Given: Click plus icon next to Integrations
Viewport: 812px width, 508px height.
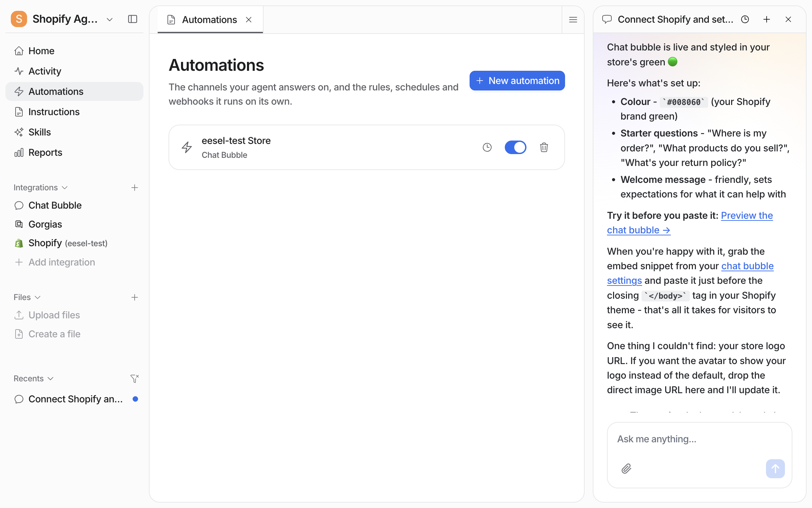Looking at the screenshot, I should [135, 188].
